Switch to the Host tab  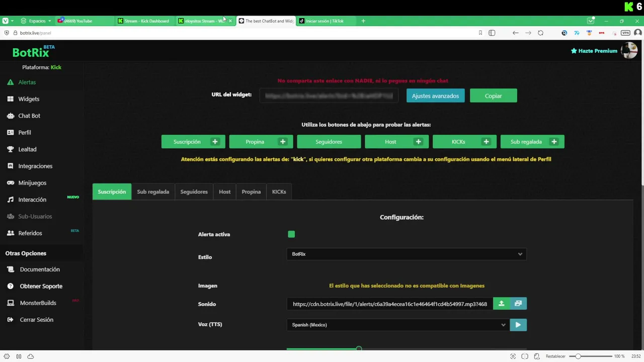[224, 192]
